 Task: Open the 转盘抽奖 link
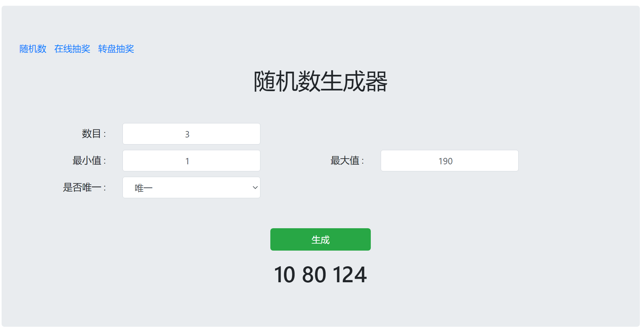pyautogui.click(x=116, y=49)
